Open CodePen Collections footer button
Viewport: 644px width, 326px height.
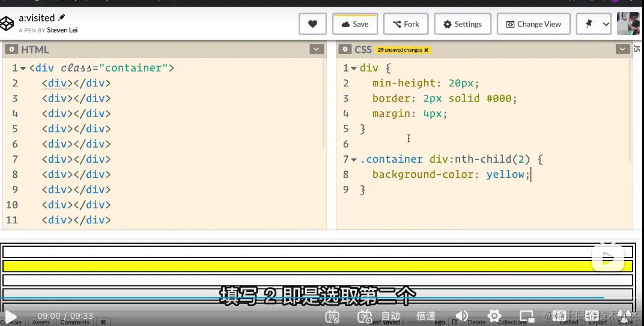tap(512, 322)
